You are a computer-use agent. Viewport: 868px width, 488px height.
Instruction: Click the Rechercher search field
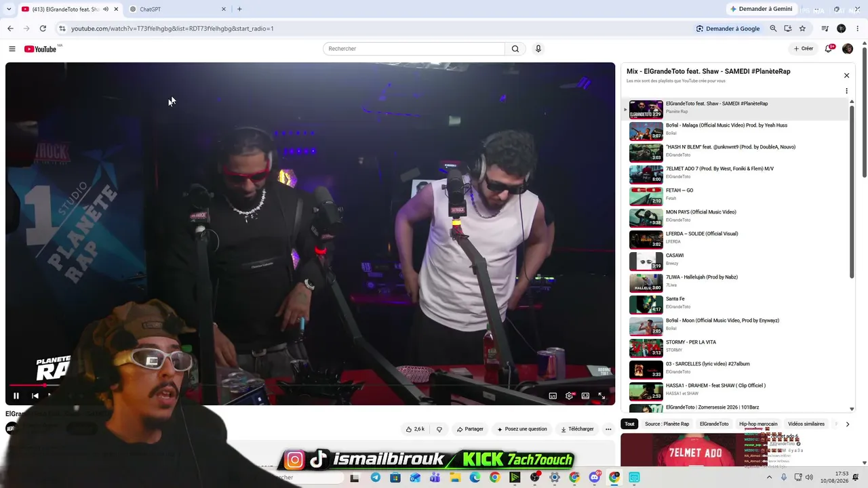click(x=414, y=49)
